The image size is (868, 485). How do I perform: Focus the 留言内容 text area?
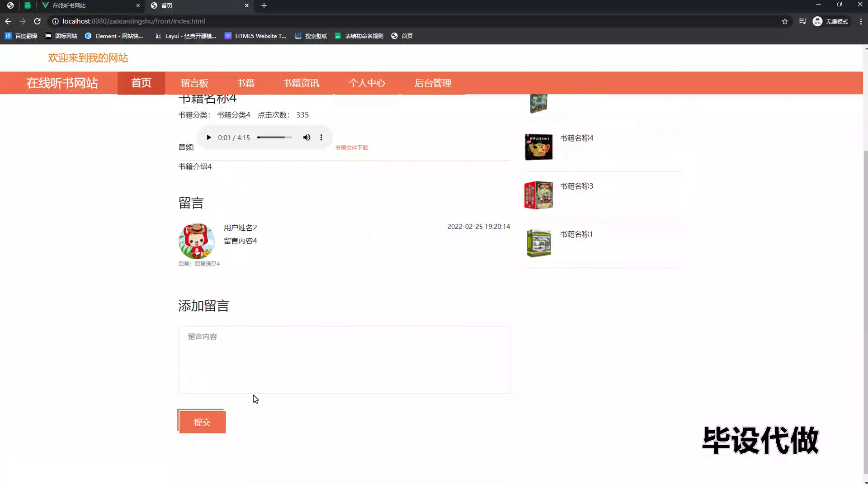344,360
